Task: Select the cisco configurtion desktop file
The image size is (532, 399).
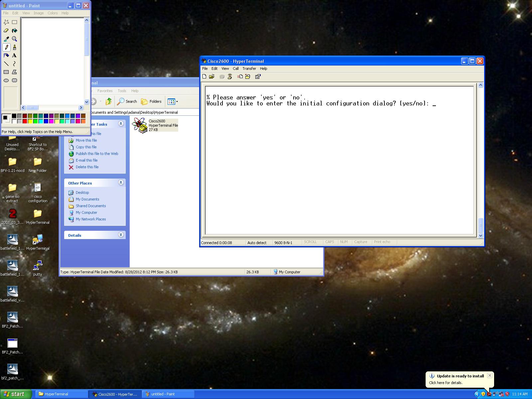Action: click(x=38, y=193)
